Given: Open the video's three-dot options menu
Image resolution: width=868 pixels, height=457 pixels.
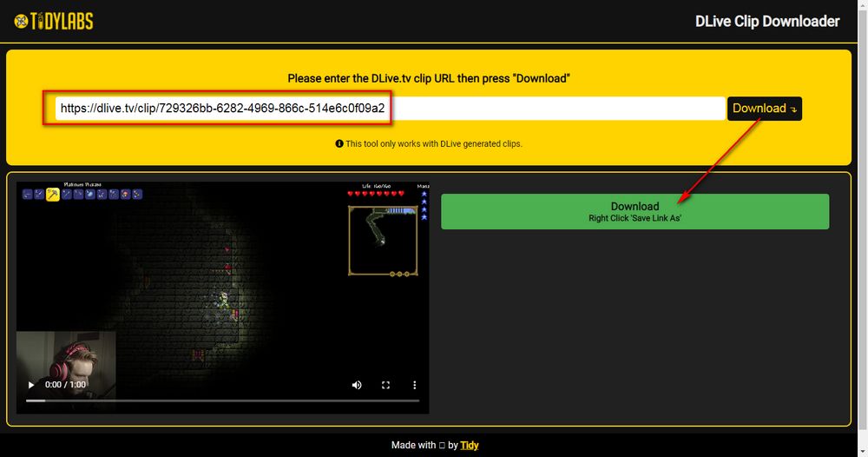Looking at the screenshot, I should (x=414, y=385).
